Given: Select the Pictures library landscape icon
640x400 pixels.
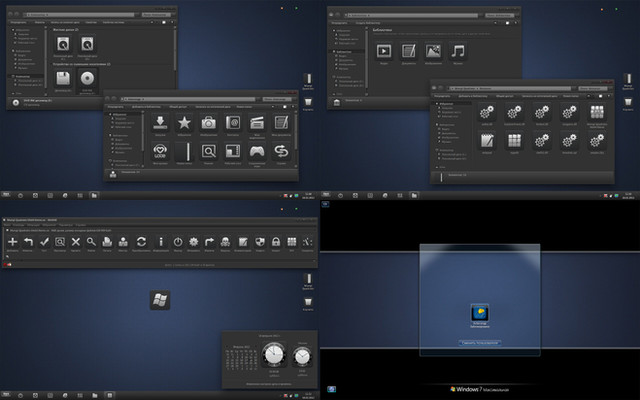Looking at the screenshot, I should click(433, 51).
